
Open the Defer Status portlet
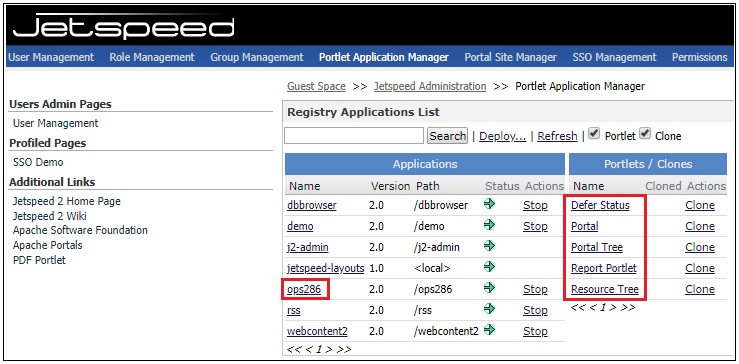coord(600,206)
